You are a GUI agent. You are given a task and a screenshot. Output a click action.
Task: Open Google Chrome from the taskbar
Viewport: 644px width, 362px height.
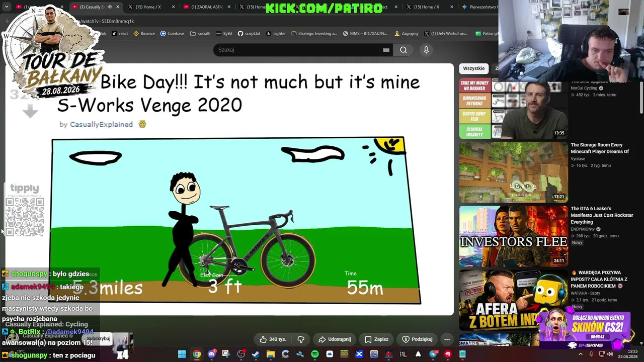pyautogui.click(x=197, y=354)
